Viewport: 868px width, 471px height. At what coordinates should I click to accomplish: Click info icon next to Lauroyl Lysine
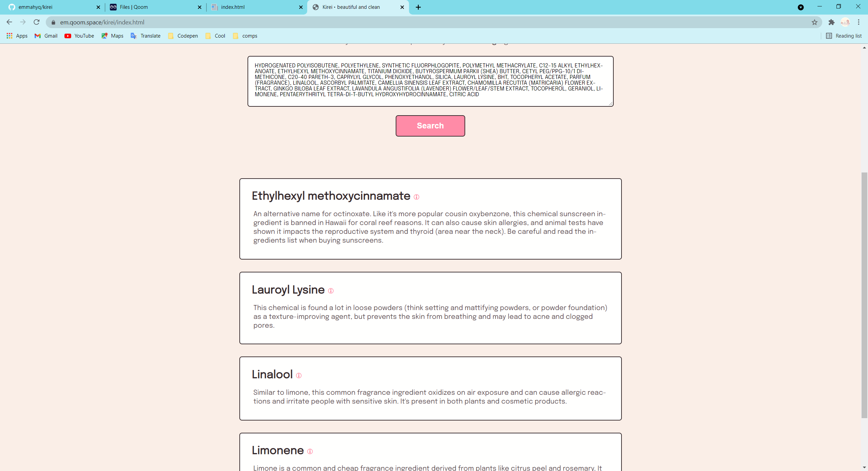click(331, 291)
